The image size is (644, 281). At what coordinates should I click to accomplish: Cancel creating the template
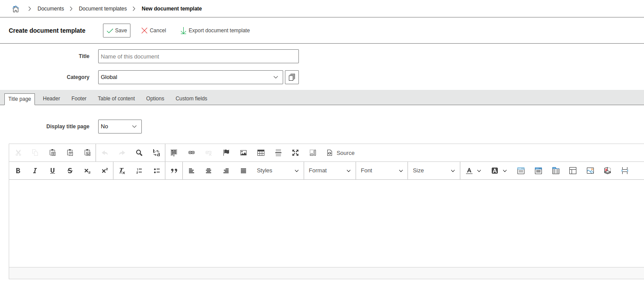[x=154, y=31]
